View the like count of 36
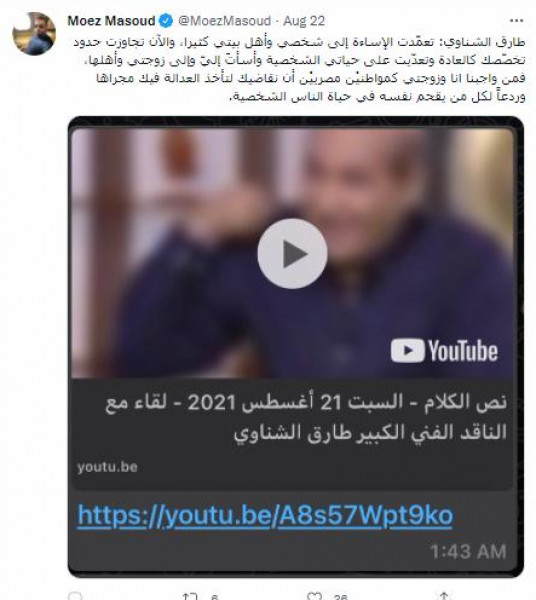This screenshot has width=536, height=600. point(340,597)
